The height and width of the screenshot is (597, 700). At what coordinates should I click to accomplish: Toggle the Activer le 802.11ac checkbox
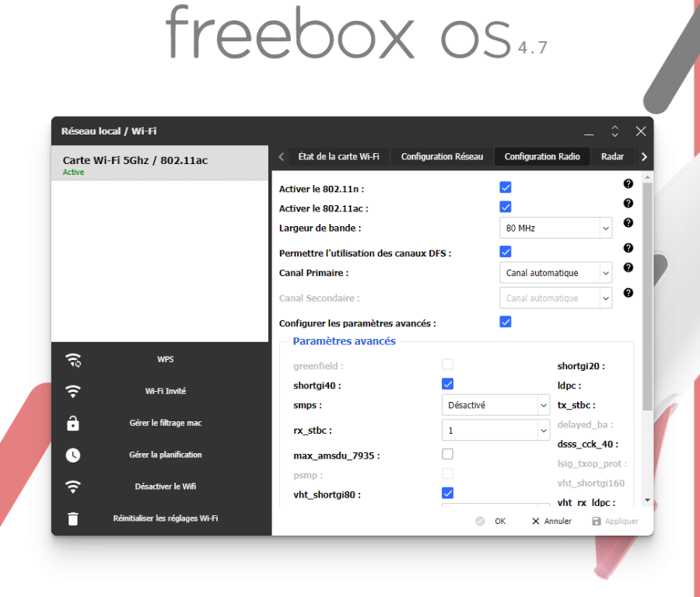506,207
